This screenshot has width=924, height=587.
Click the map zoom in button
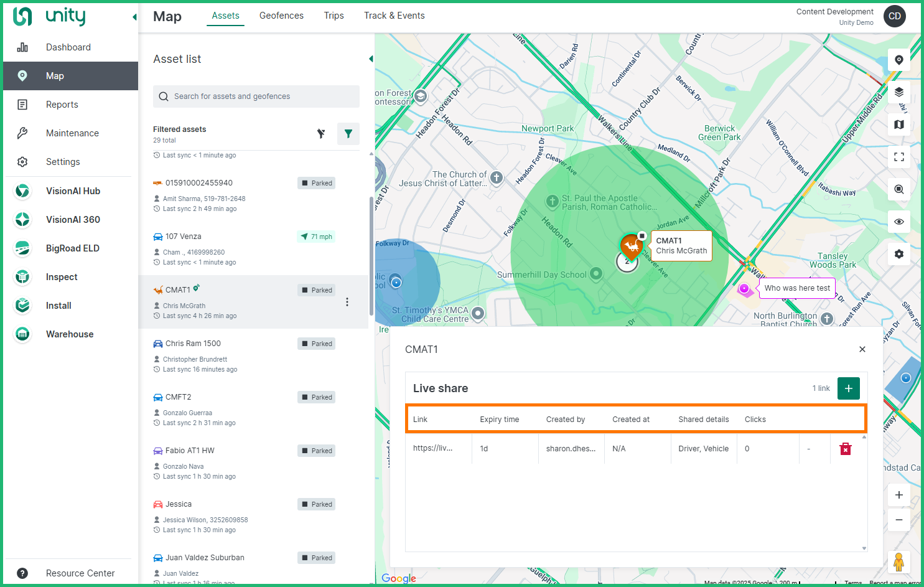pyautogui.click(x=898, y=495)
